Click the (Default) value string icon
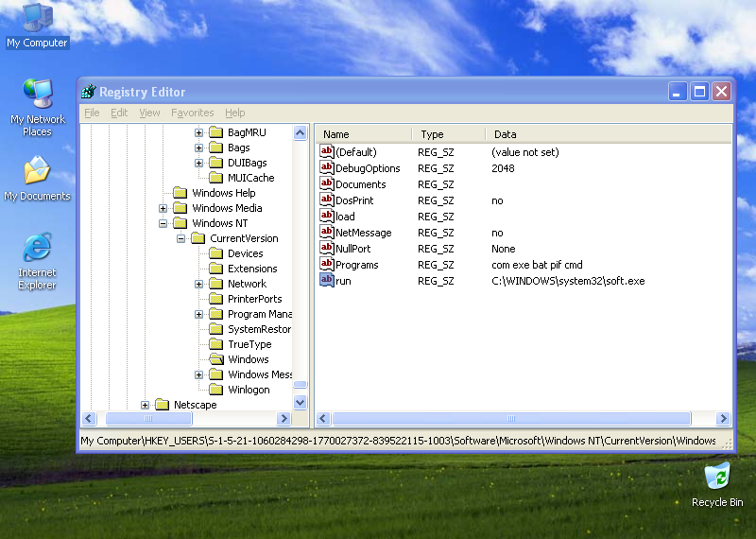756x539 pixels. 327,151
